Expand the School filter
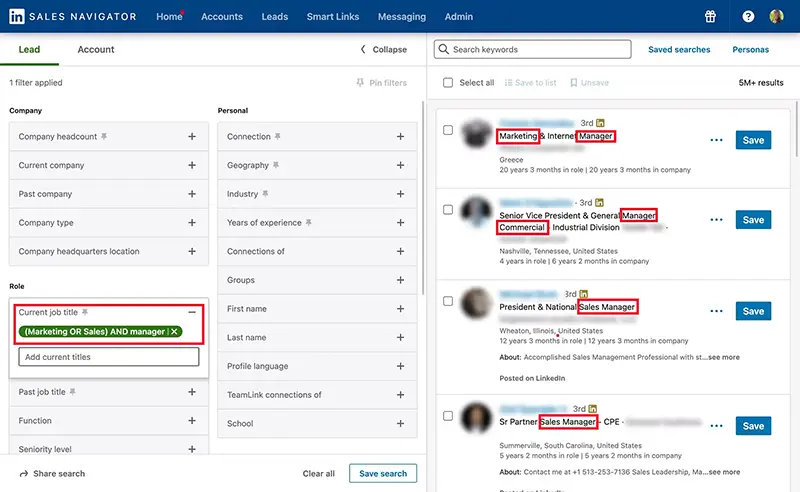The image size is (800, 492). click(x=401, y=424)
